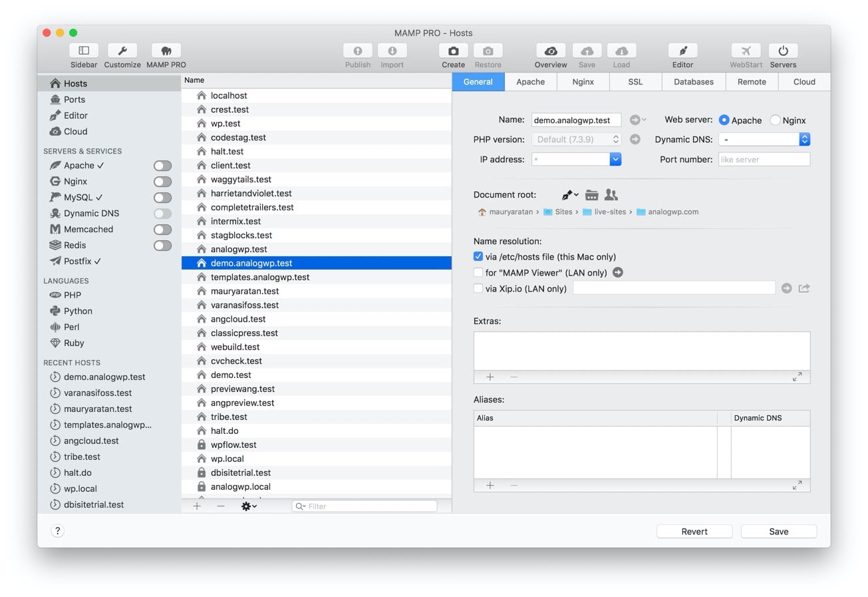Screen dimensions: 868x597
Task: Select the Nginx web server radio
Action: tap(775, 120)
